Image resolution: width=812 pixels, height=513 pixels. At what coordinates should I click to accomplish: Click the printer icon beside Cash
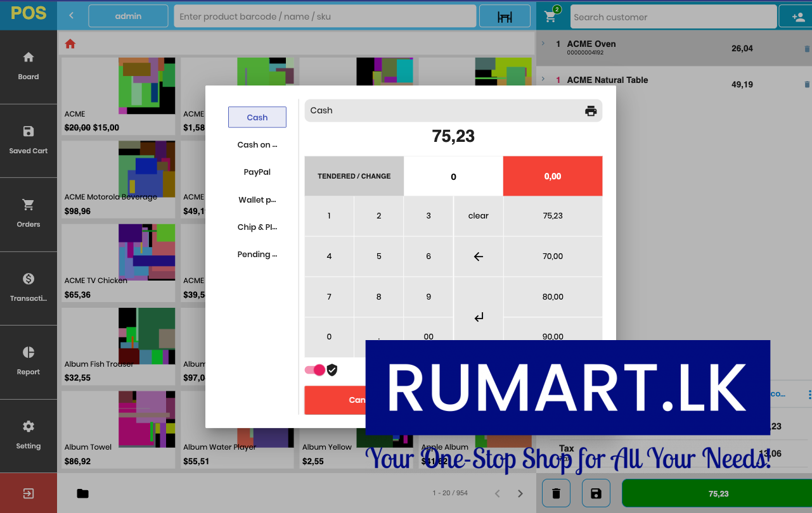[x=591, y=111]
